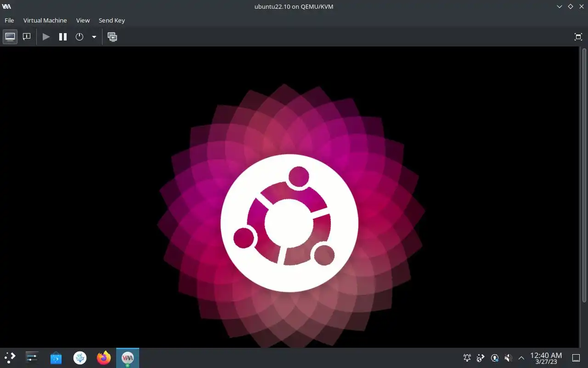Launch Discover software center from taskbar
Viewport: 588px width, 368px height.
click(x=56, y=357)
